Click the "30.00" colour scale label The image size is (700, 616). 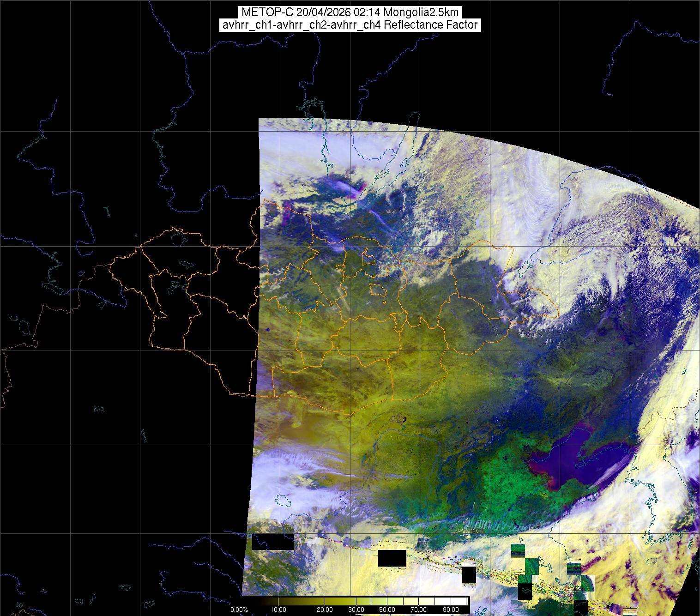click(x=357, y=610)
